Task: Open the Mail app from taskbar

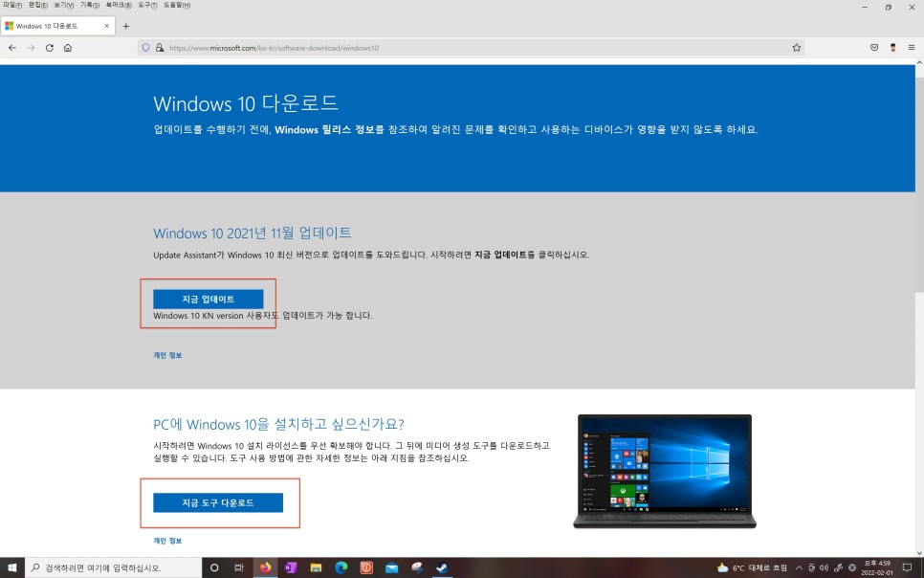Action: click(392, 567)
